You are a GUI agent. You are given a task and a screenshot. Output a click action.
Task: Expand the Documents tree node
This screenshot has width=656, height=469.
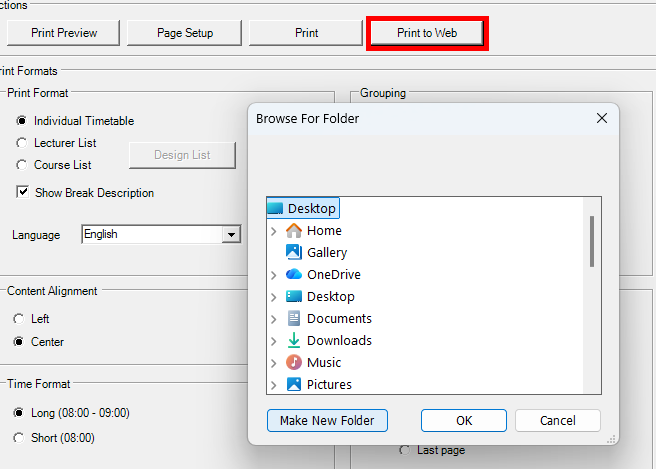click(x=274, y=319)
